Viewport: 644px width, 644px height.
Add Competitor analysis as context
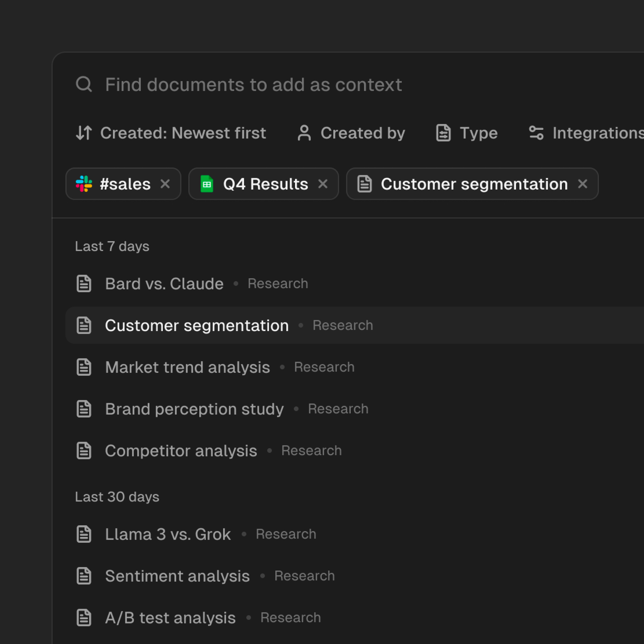pyautogui.click(x=181, y=451)
